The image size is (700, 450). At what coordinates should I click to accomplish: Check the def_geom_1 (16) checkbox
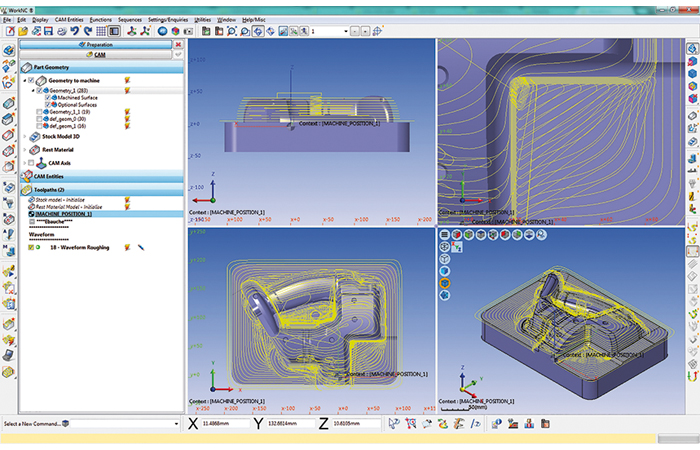(39, 126)
